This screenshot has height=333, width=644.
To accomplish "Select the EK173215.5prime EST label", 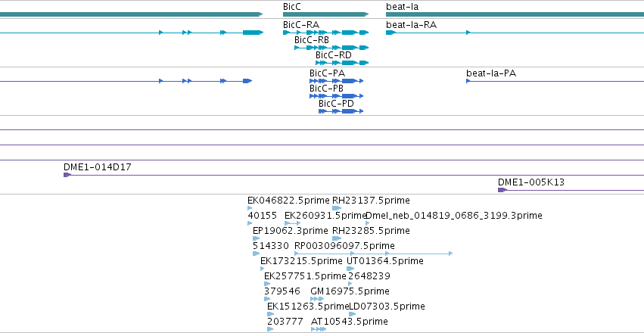I will pyautogui.click(x=301, y=261).
